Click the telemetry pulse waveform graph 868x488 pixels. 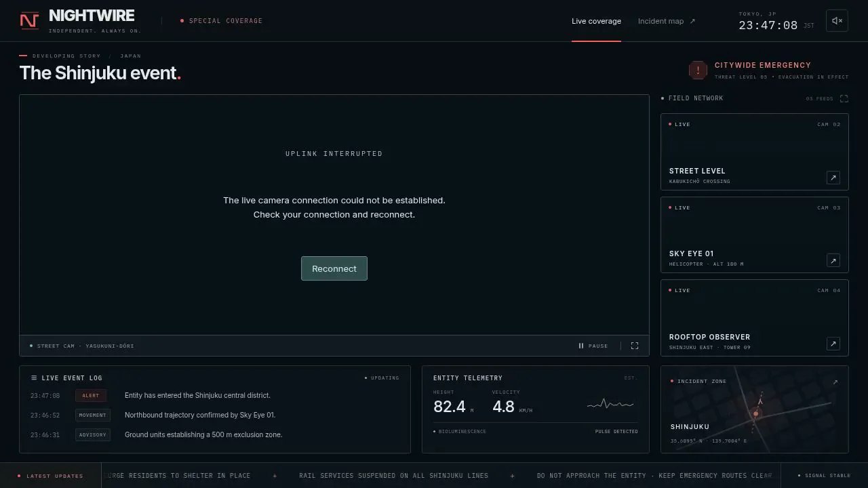(x=610, y=405)
